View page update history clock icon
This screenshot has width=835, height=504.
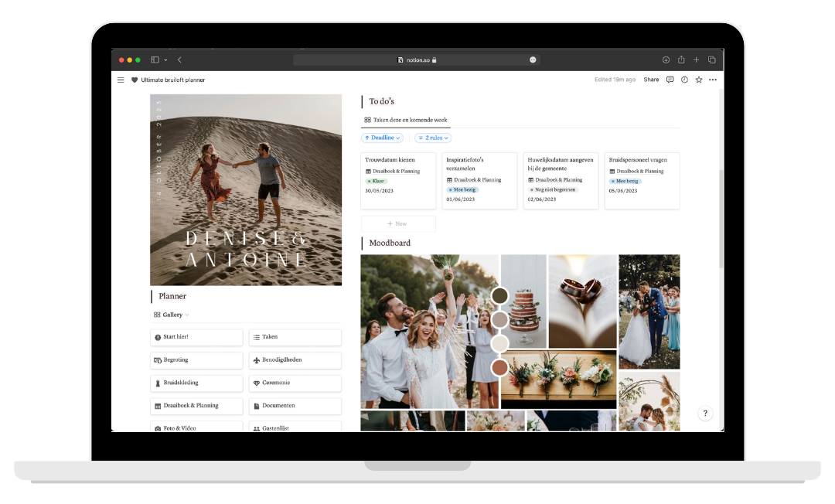(x=684, y=80)
